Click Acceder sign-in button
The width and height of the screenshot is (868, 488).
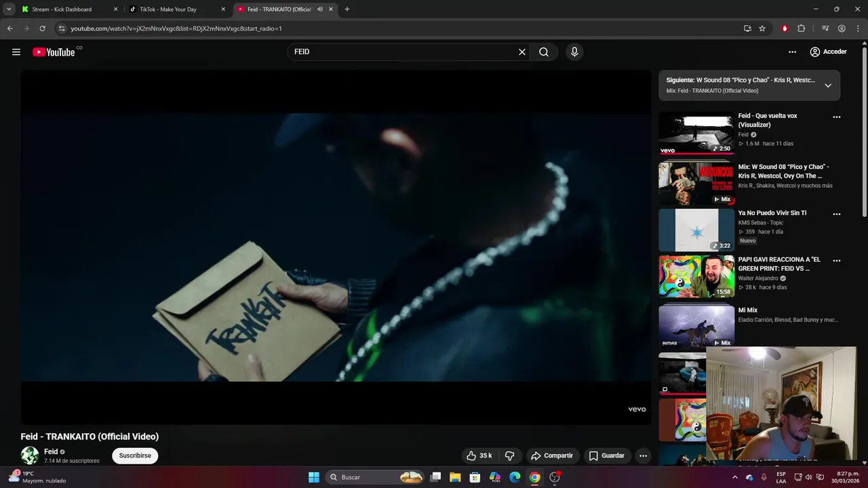pos(828,52)
